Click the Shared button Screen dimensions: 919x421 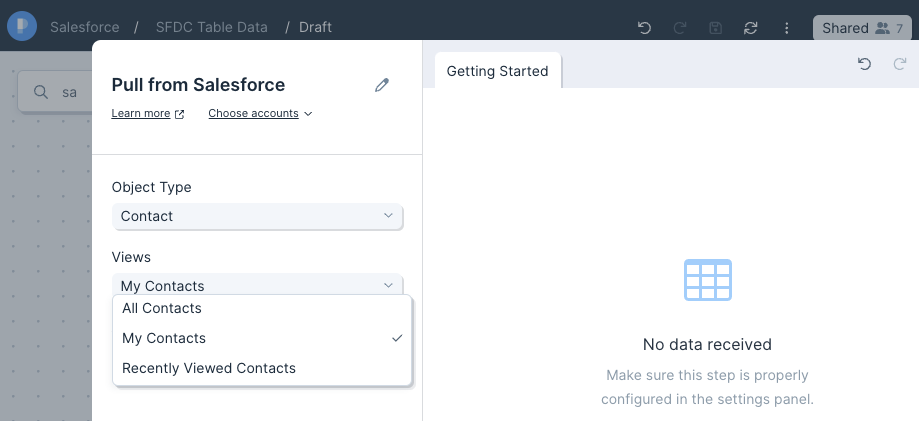pyautogui.click(x=862, y=28)
